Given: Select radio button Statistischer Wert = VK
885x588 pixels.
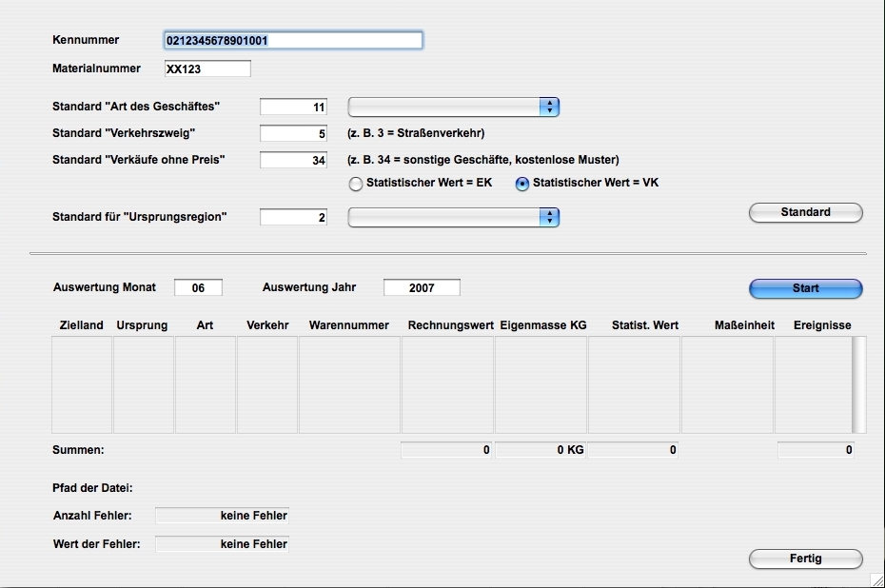Looking at the screenshot, I should [x=521, y=184].
